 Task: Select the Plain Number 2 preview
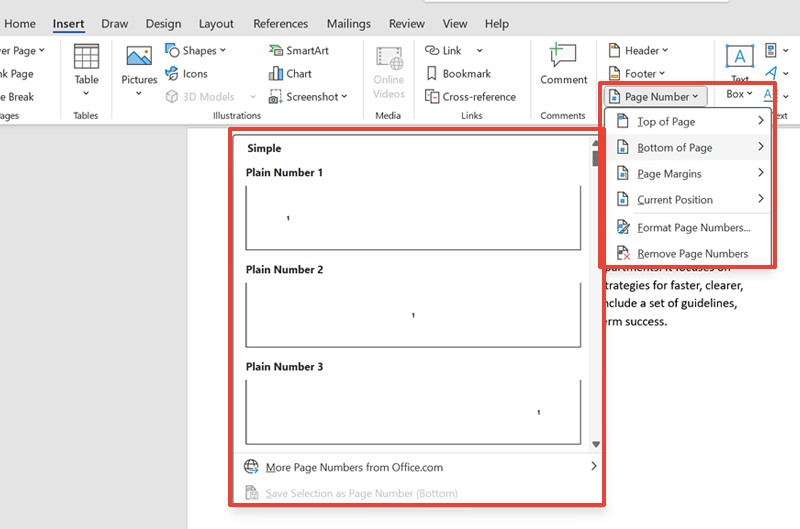pos(413,314)
